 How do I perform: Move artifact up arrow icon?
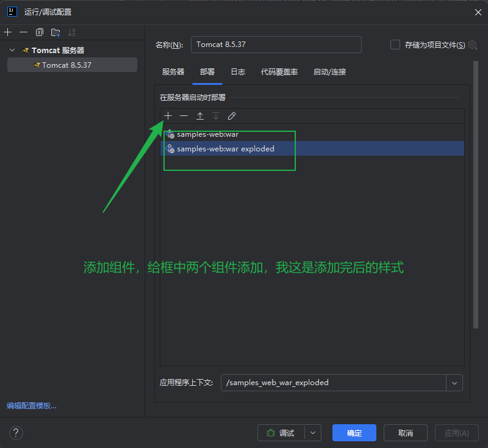200,116
